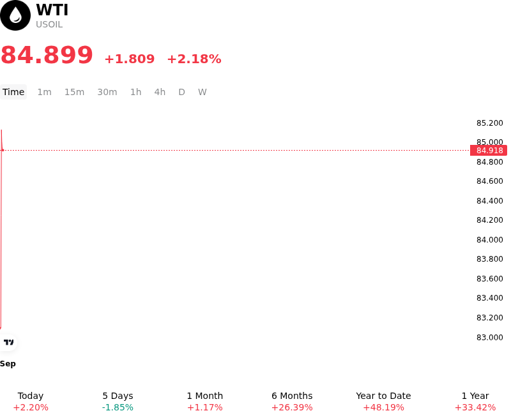The height and width of the screenshot is (420, 511).
Task: Show the 1 Month performance range
Action: 204,401
